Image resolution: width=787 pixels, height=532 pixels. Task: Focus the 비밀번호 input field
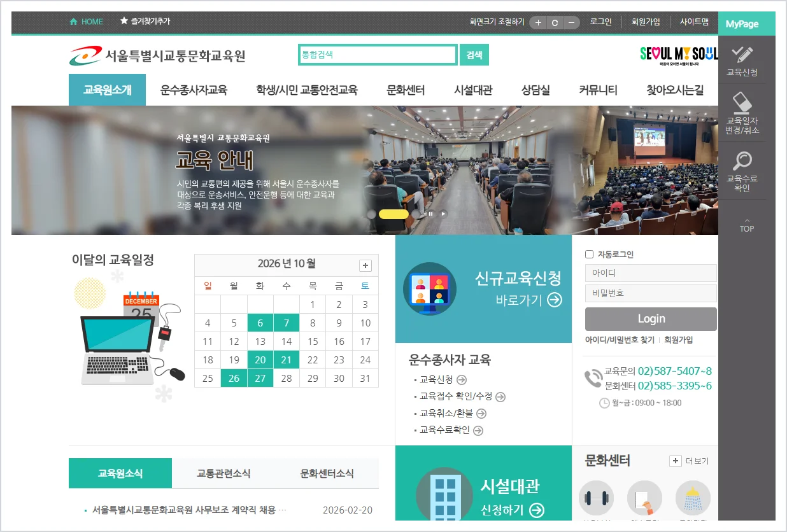[x=651, y=293]
